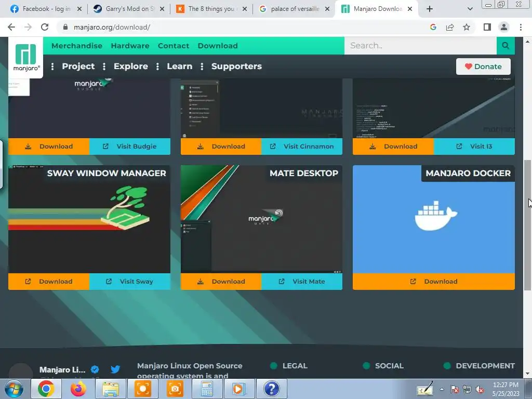
Task: Click the Search.. input field
Action: pyautogui.click(x=420, y=46)
